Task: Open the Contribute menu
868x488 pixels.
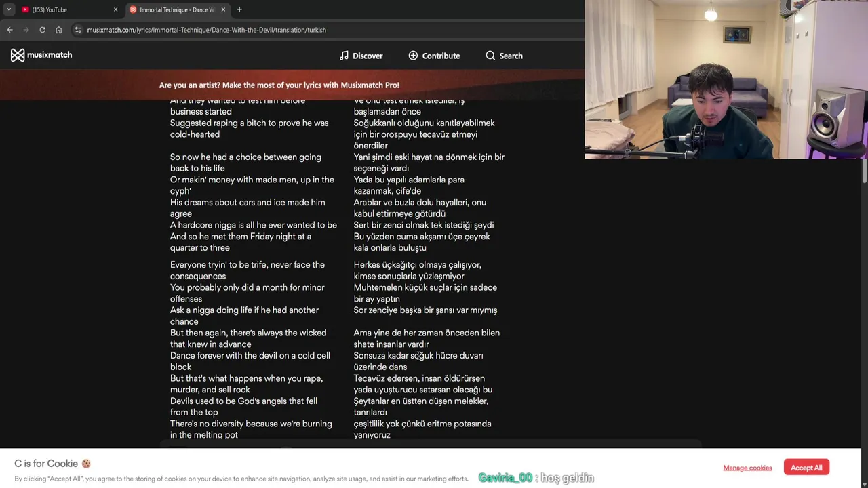Action: tap(434, 56)
